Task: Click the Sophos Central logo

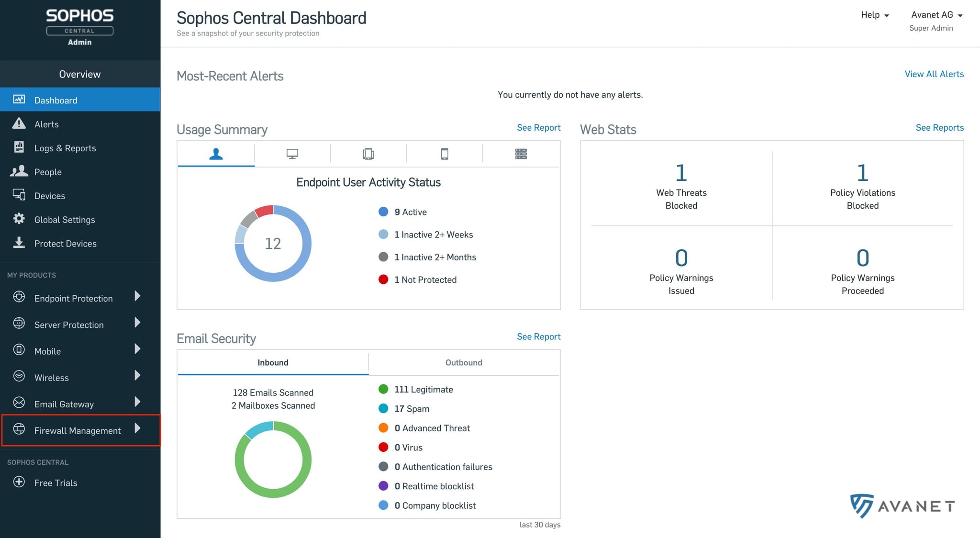Action: 80,27
